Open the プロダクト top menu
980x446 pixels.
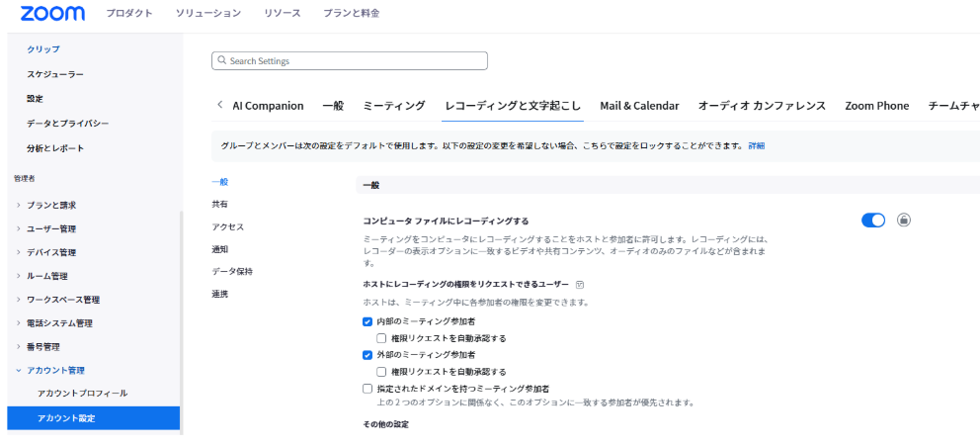(x=129, y=13)
